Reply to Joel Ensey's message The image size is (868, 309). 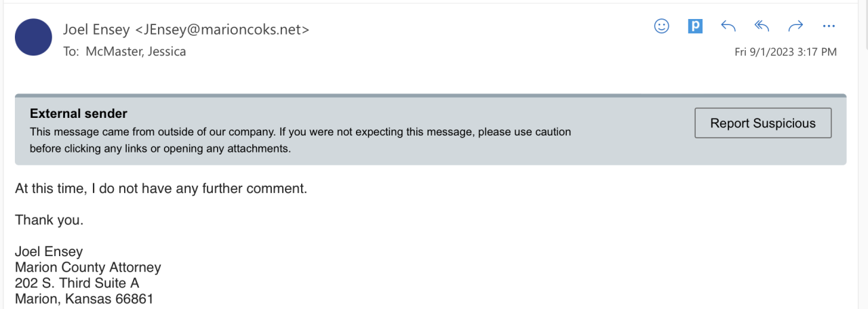(728, 26)
